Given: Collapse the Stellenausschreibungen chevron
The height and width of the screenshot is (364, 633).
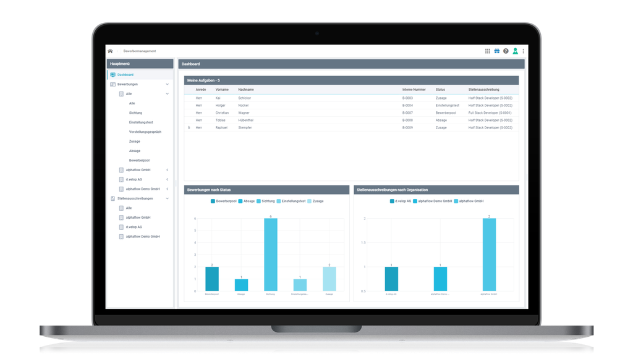Looking at the screenshot, I should click(x=167, y=198).
